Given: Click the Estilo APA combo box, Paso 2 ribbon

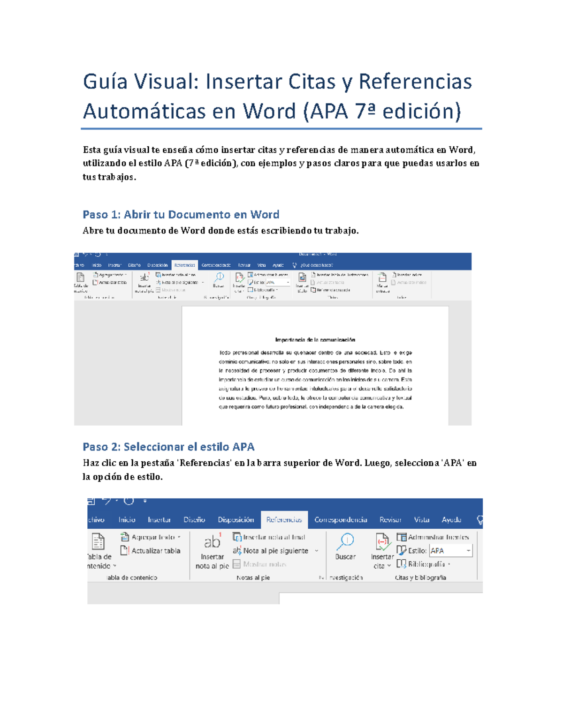Looking at the screenshot, I should pyautogui.click(x=450, y=550).
